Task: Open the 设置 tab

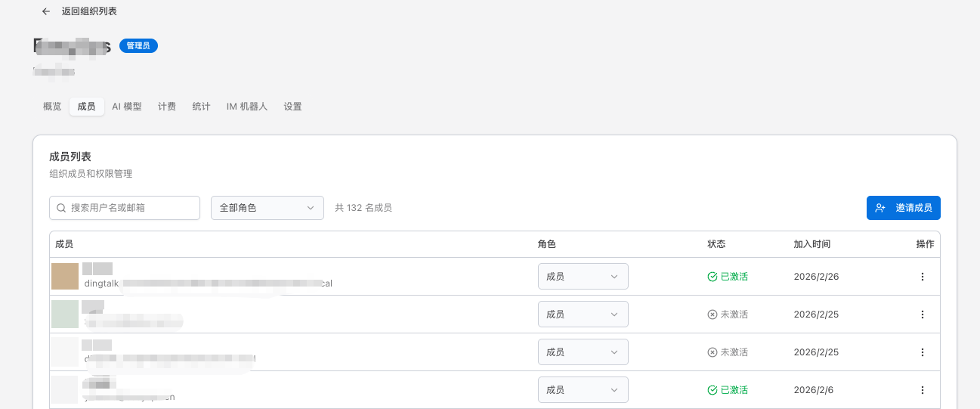Action: pos(292,107)
